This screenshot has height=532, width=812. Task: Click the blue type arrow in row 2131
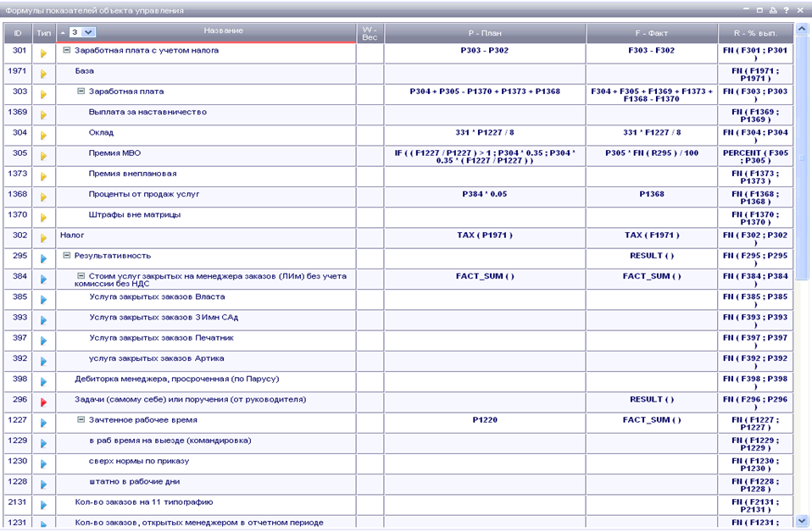[x=43, y=505]
